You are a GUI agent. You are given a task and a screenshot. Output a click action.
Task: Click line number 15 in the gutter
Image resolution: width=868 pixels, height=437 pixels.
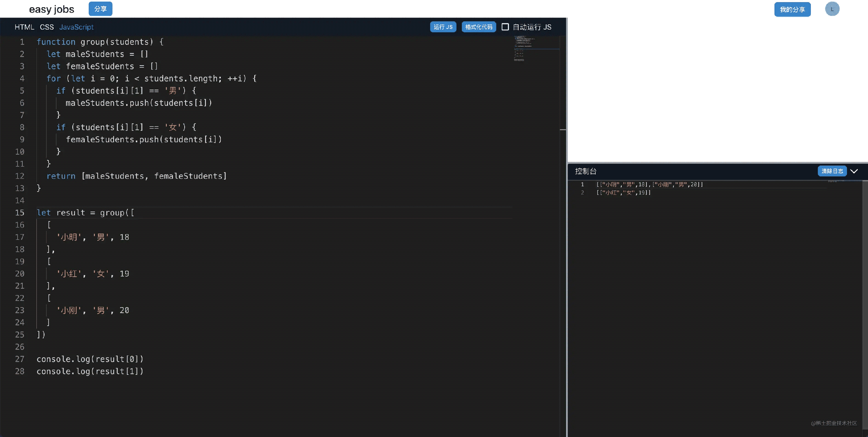click(x=20, y=213)
